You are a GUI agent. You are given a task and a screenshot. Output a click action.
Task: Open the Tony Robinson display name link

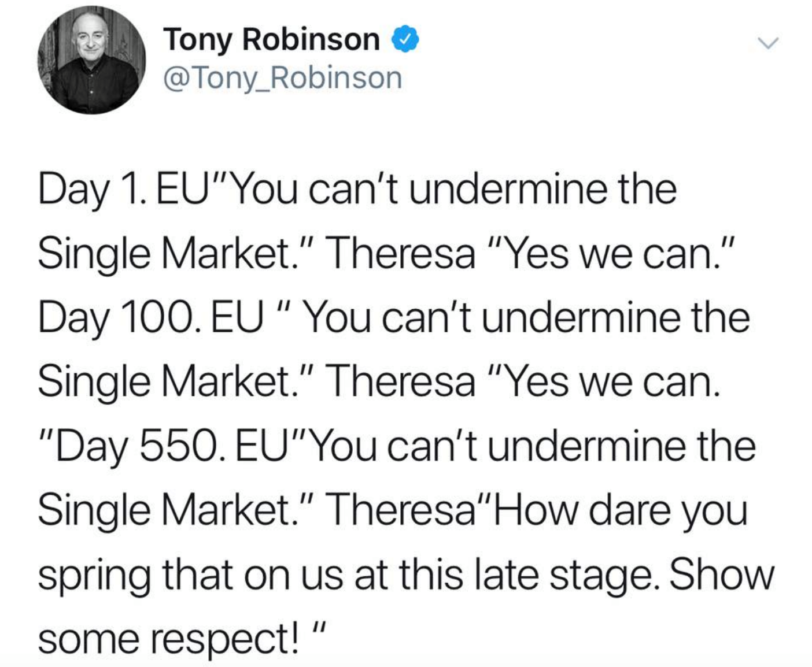click(271, 39)
